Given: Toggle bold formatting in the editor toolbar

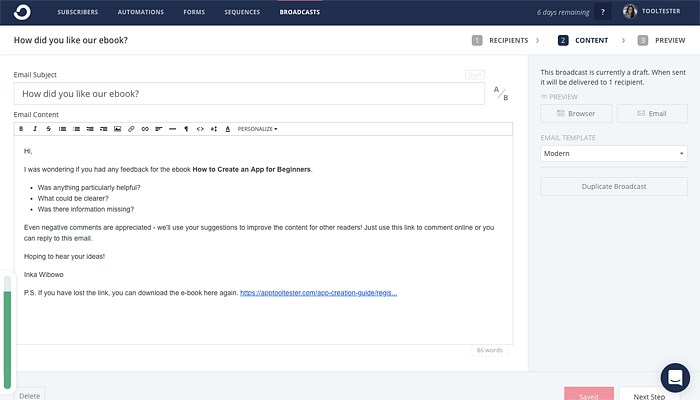Looking at the screenshot, I should (21, 129).
